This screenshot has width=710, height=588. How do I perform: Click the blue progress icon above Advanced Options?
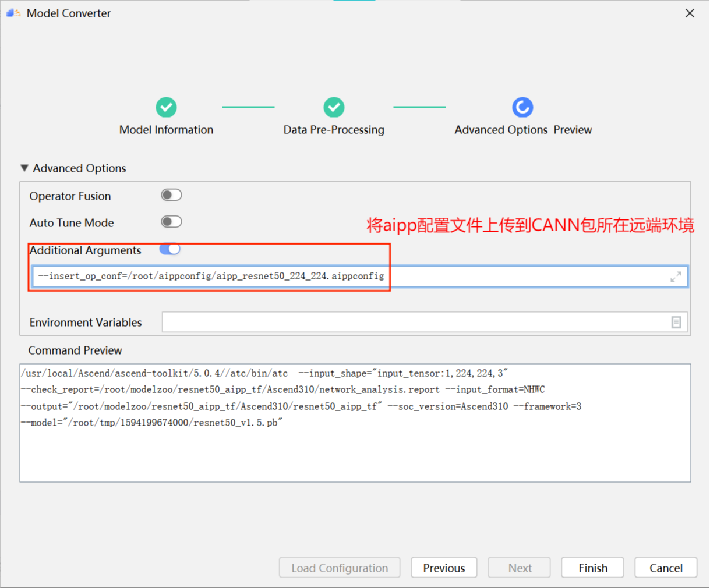click(x=522, y=107)
